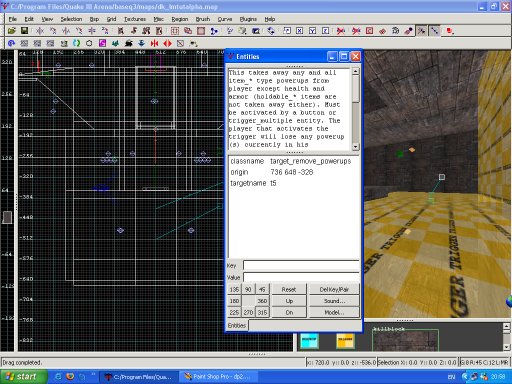Toggle the pressed patch Welding button

tap(422, 31)
